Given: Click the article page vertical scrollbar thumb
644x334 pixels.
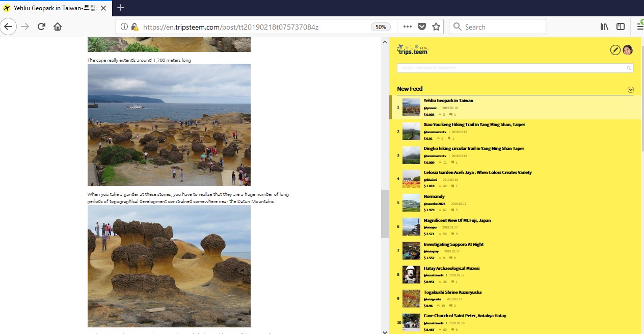Looking at the screenshot, I should pyautogui.click(x=385, y=214).
